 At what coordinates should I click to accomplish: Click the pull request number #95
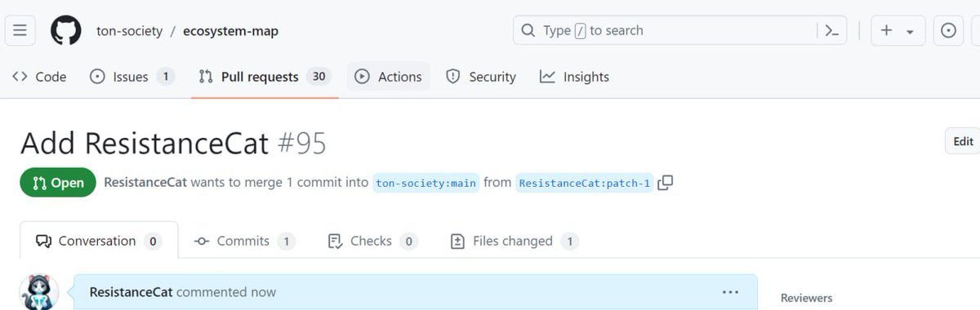coord(301,144)
